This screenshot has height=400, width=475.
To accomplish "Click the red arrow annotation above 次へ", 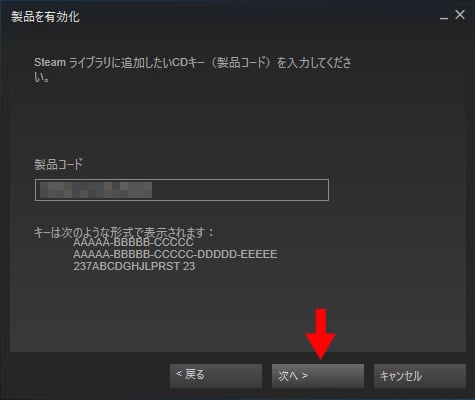I will click(321, 334).
